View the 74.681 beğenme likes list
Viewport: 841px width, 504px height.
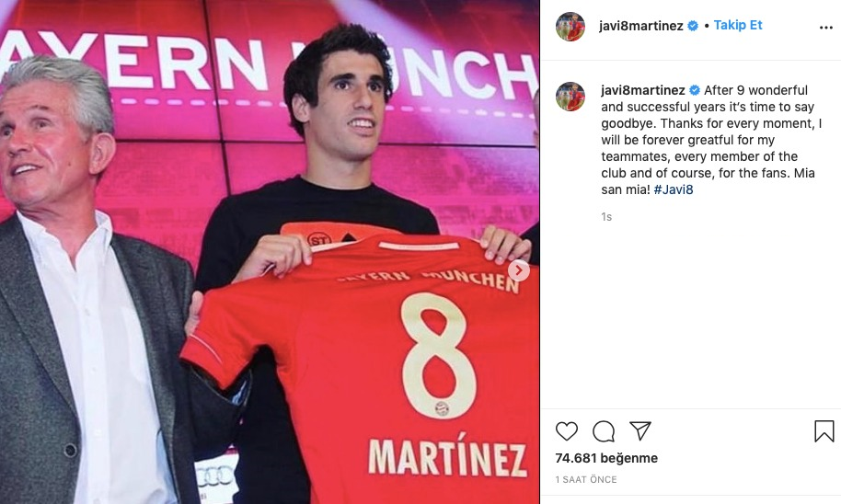(606, 458)
